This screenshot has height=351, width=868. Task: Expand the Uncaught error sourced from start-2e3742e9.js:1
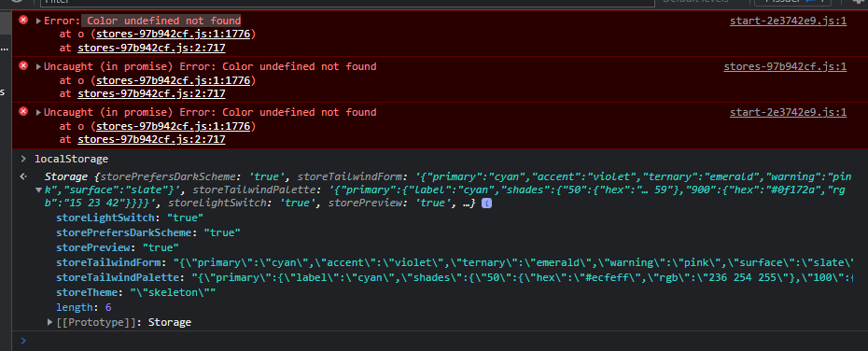(39, 113)
